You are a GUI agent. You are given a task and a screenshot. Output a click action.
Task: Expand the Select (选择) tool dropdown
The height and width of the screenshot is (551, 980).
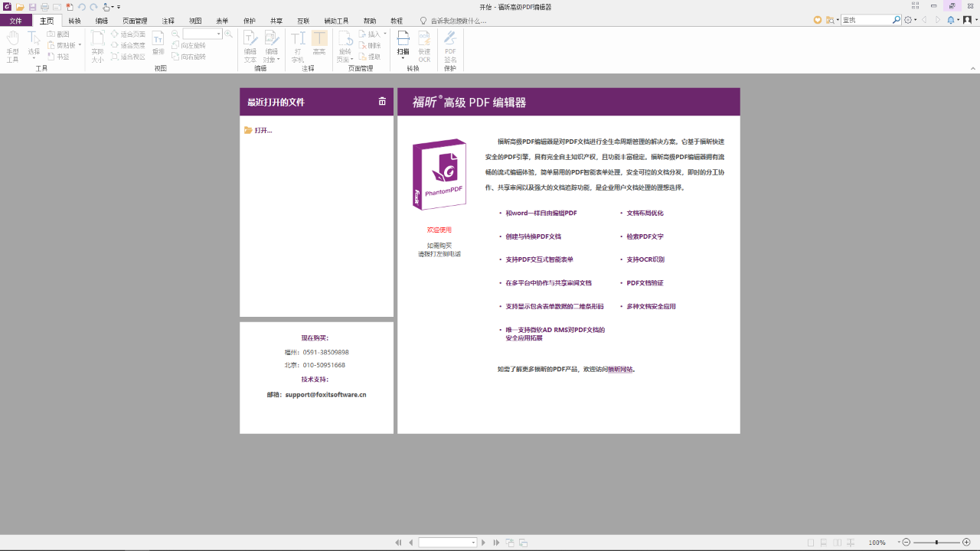click(34, 58)
